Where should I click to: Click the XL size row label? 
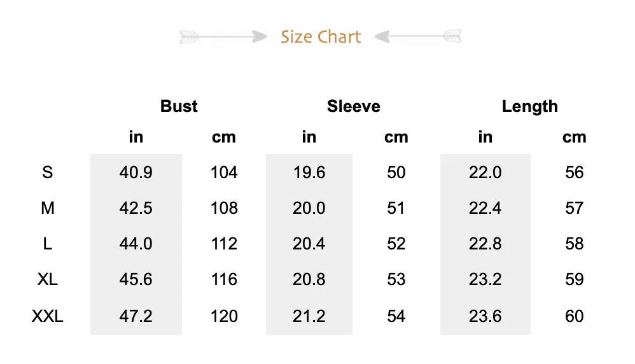(47, 279)
